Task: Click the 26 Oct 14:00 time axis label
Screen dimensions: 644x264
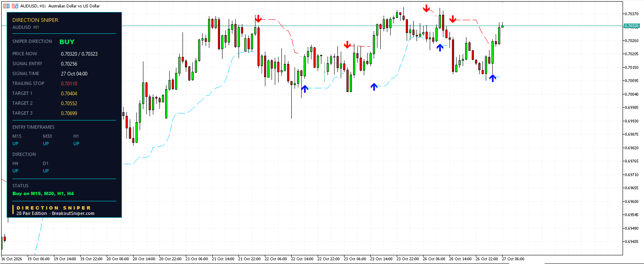Action: [461, 259]
